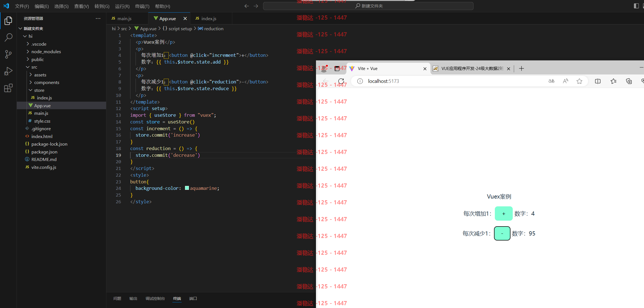The height and width of the screenshot is (308, 644).
Task: Open package.json in file explorer
Action: click(x=61, y=152)
